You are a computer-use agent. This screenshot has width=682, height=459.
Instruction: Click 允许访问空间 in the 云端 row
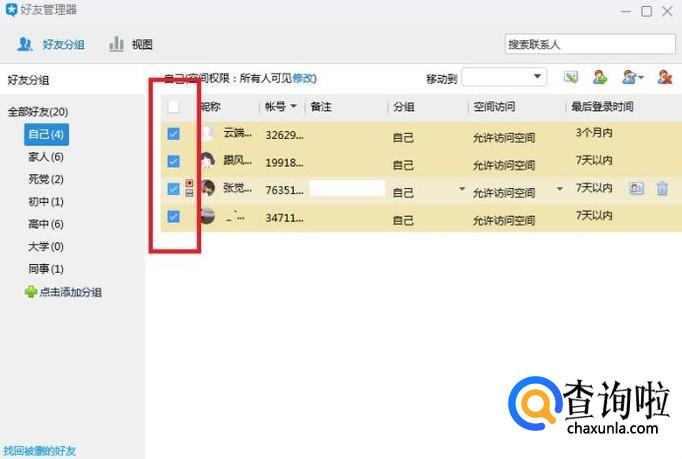[x=504, y=138]
